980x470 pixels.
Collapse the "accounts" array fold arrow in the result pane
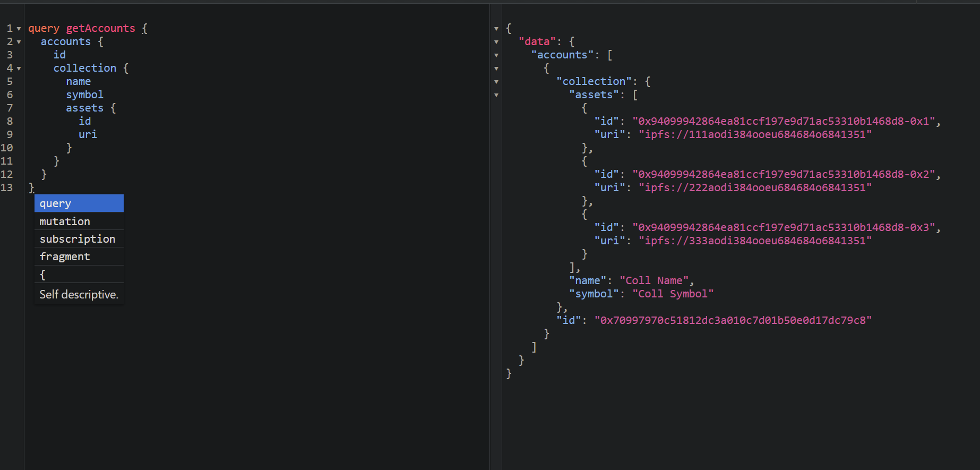coord(496,55)
